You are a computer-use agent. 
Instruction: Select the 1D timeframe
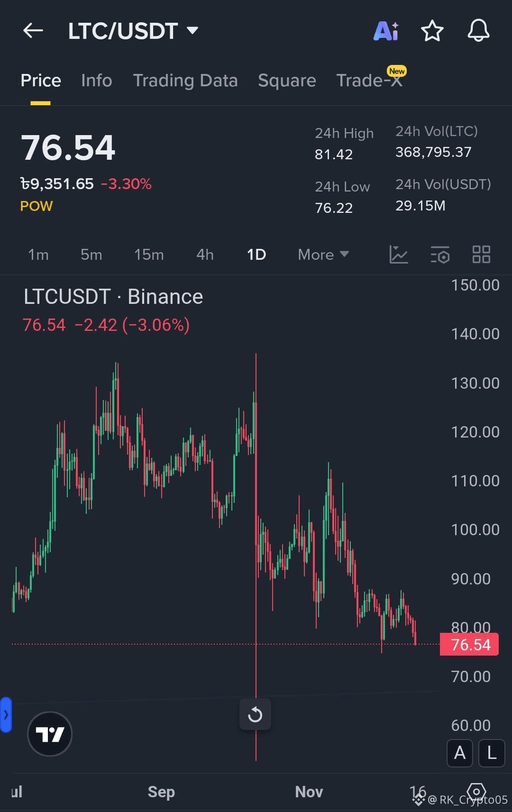[x=256, y=255]
